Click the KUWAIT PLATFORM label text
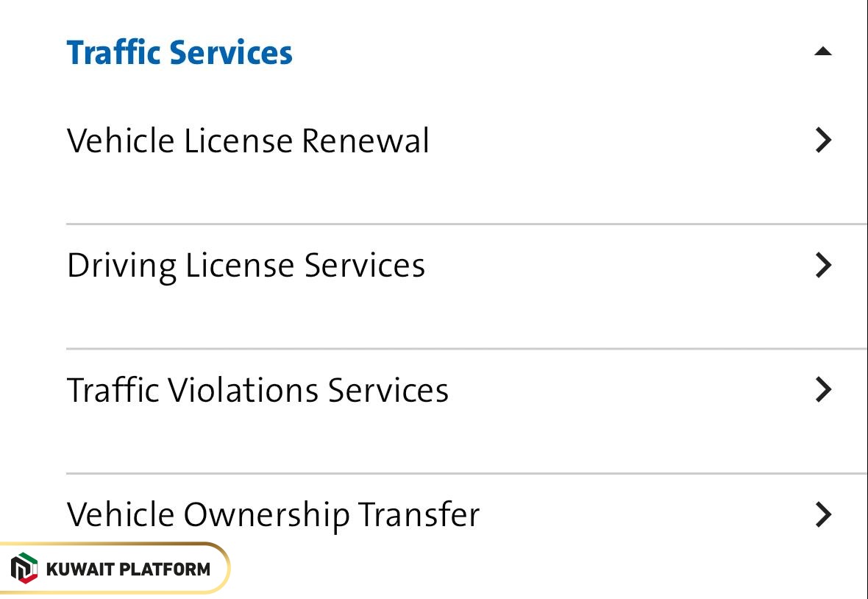 (127, 567)
